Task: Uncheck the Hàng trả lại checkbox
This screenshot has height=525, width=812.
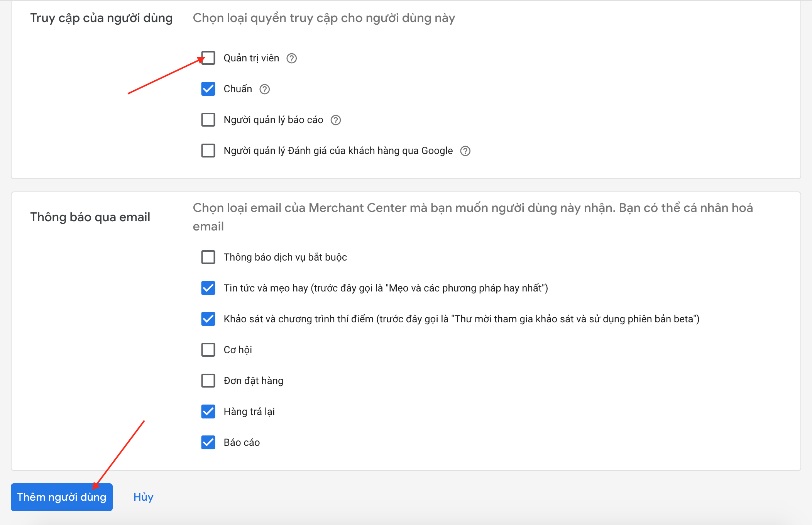Action: pos(208,412)
